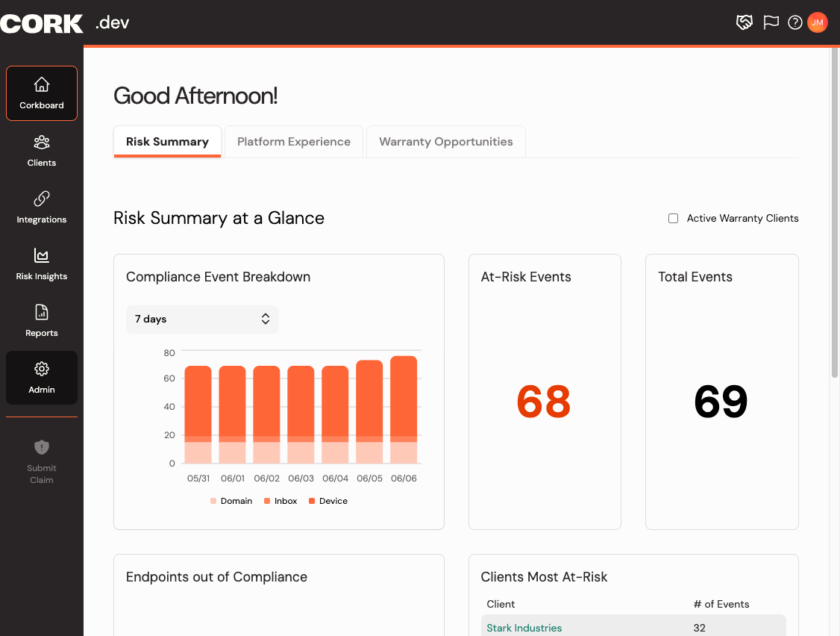This screenshot has height=636, width=840.
Task: Go to the Clients section
Action: [x=42, y=152]
